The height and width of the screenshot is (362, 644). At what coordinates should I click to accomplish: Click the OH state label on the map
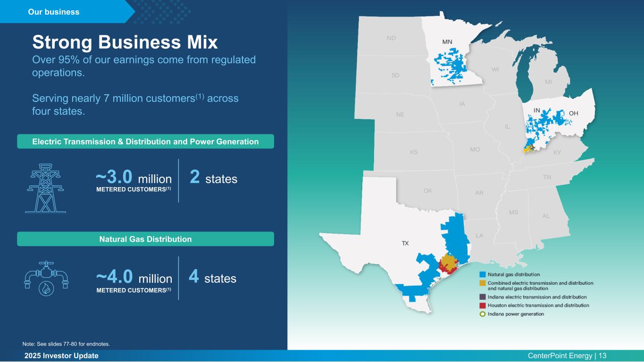point(574,113)
